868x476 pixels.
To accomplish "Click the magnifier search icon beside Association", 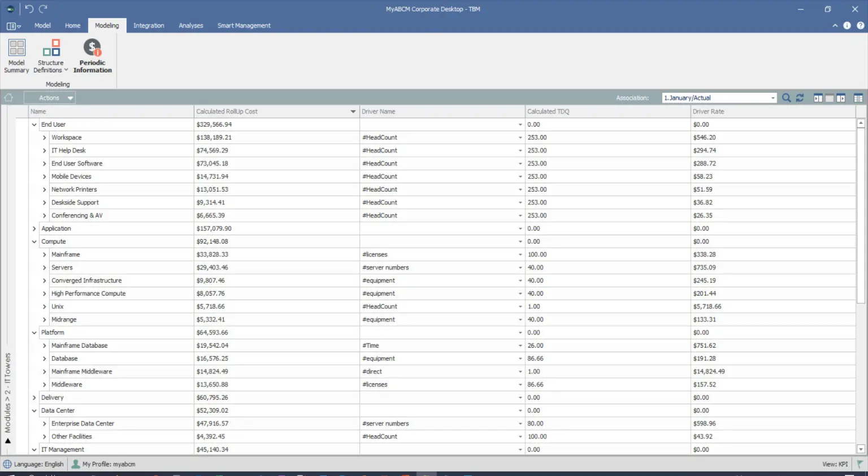I will (x=786, y=98).
